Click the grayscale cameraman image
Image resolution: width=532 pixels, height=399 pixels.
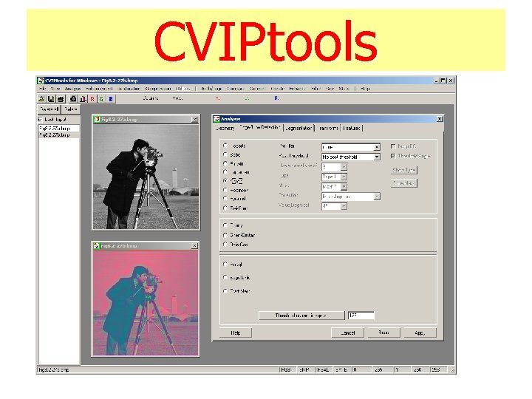point(146,176)
